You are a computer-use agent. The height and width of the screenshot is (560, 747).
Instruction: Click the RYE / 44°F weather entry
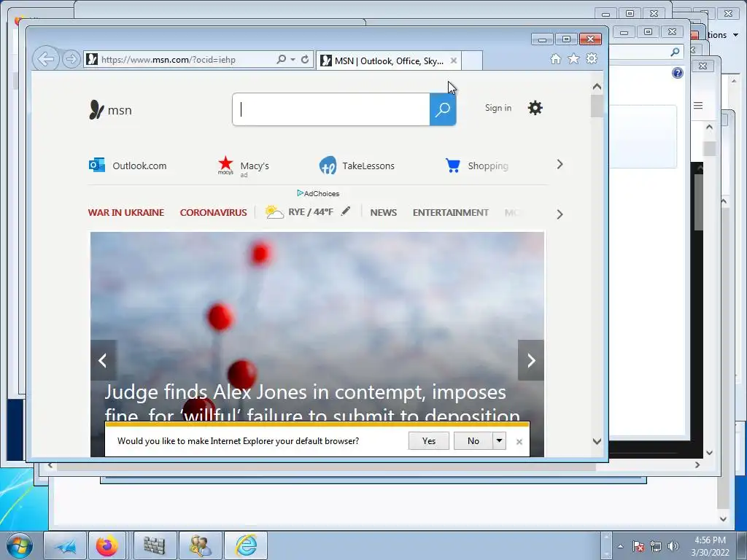(299, 212)
